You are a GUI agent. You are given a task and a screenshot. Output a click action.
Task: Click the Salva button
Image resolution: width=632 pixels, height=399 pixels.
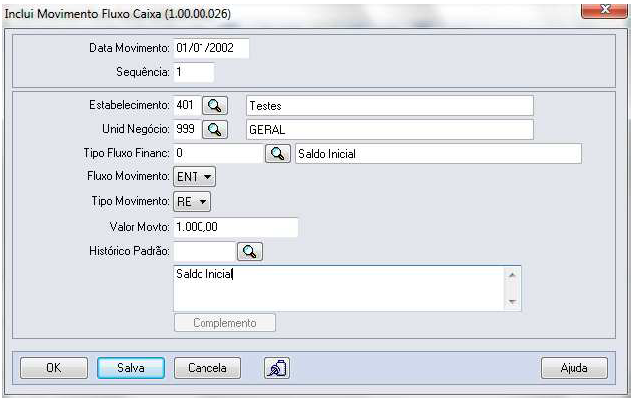pyautogui.click(x=131, y=368)
